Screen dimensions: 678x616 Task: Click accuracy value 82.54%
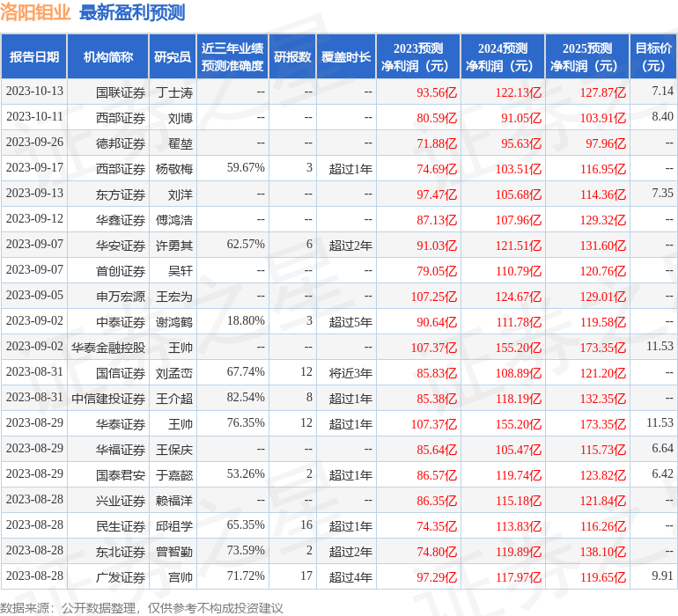tap(246, 397)
